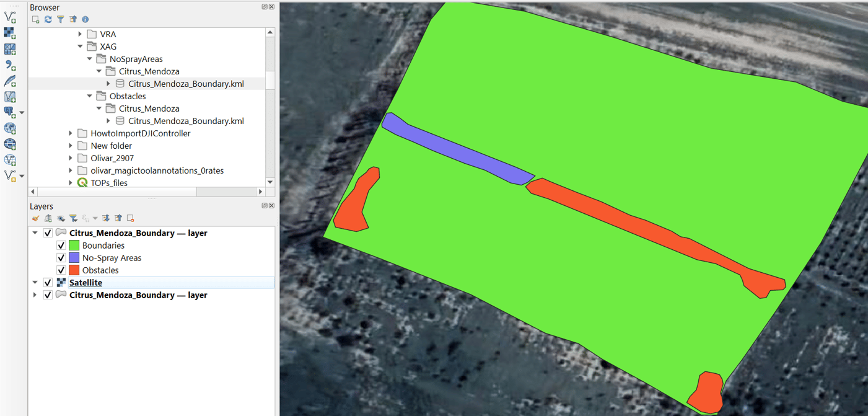Uncheck the Obstacles layer checkbox

click(61, 270)
